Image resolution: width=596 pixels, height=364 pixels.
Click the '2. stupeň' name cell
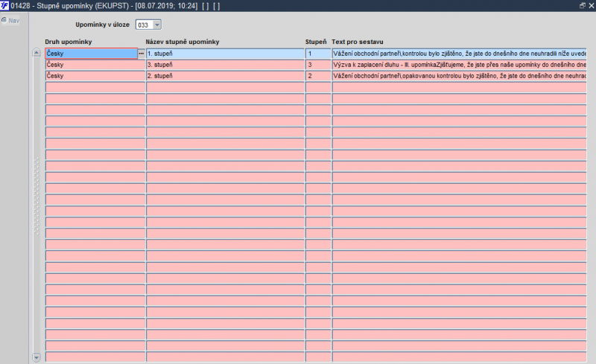(x=226, y=76)
